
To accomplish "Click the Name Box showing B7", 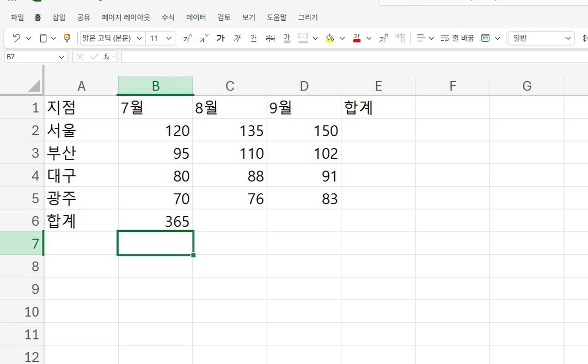I will pos(35,57).
